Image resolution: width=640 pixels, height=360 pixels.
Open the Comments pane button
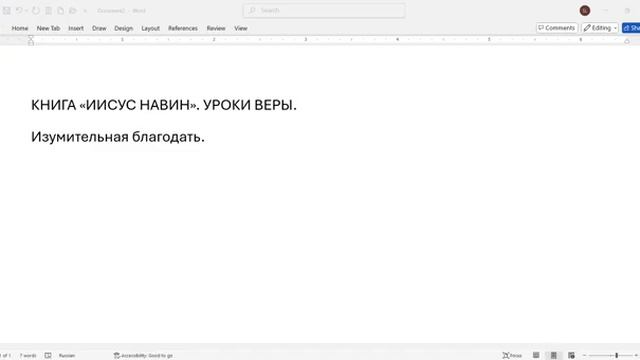coord(557,28)
